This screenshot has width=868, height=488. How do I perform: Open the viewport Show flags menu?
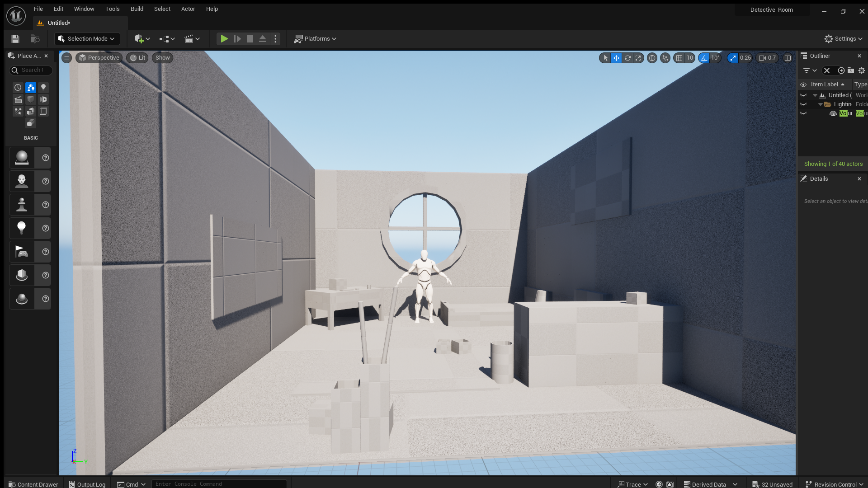pos(162,58)
